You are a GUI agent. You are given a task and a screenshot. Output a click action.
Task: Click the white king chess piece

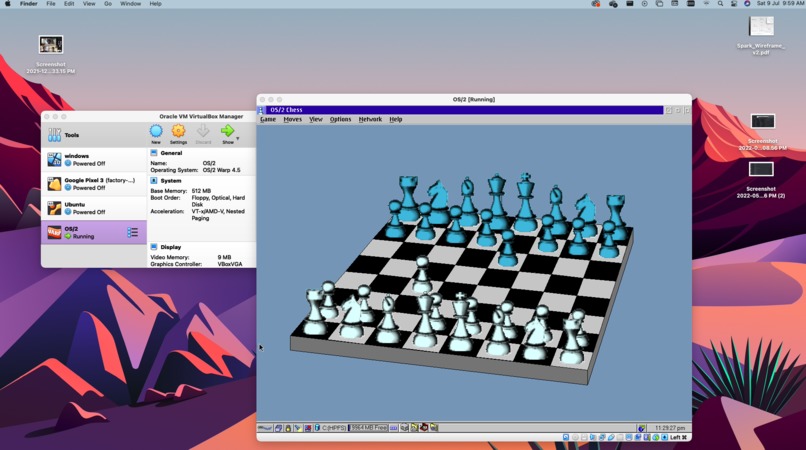point(460,321)
